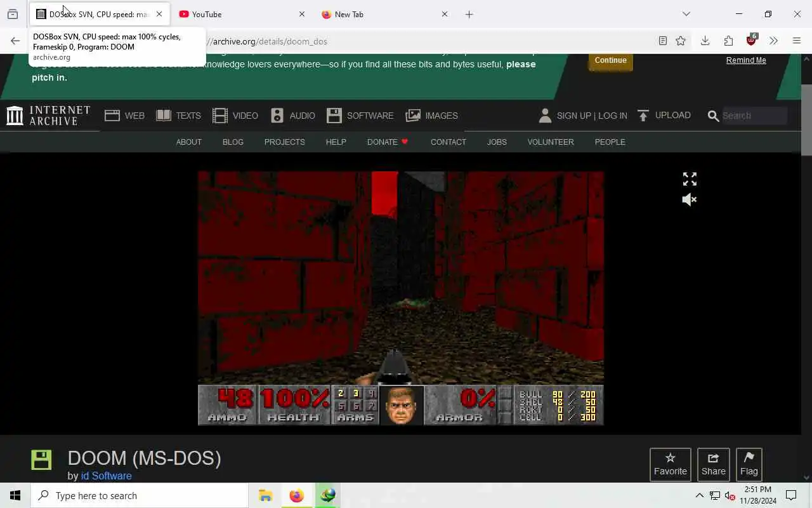Screen dimensions: 812x508
Task: Click the Firefox taskbar icon
Action: [x=296, y=495]
